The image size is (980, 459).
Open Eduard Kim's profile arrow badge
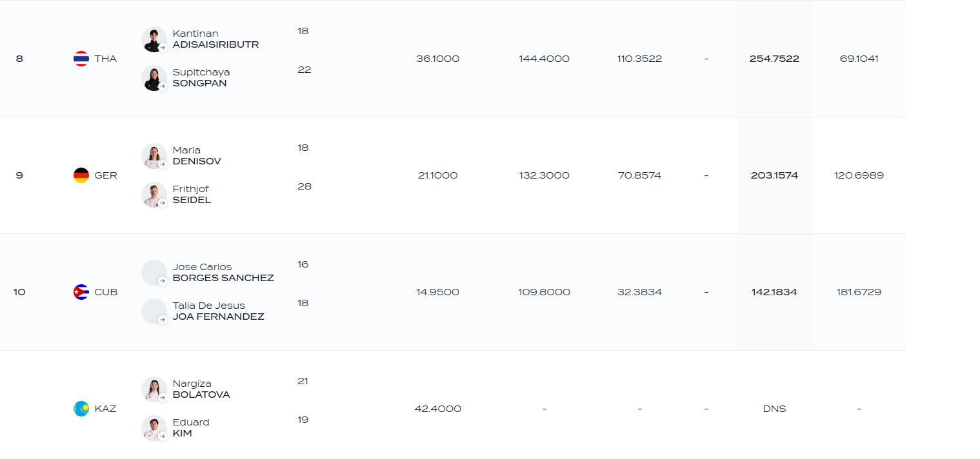pos(163,436)
